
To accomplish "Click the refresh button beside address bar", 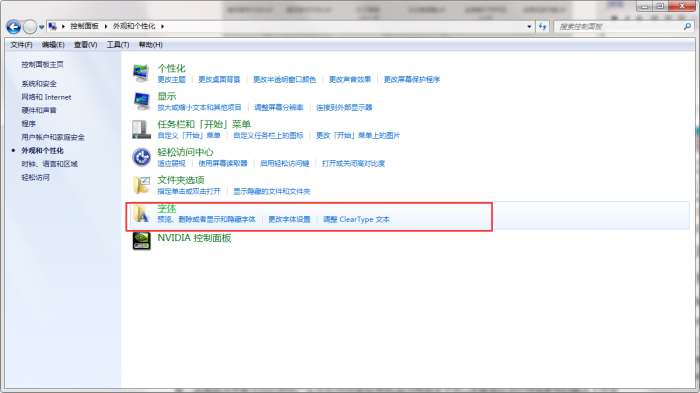I will 542,27.
